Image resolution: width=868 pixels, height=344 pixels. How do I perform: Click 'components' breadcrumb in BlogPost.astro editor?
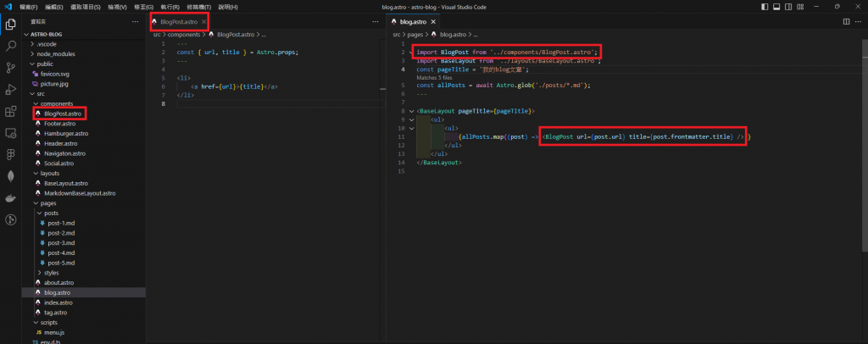point(185,34)
